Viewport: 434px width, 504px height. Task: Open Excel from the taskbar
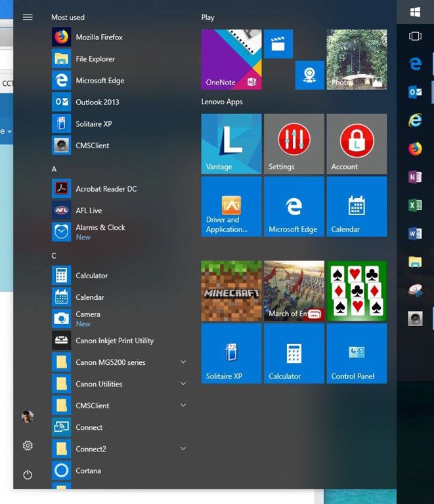pyautogui.click(x=415, y=205)
